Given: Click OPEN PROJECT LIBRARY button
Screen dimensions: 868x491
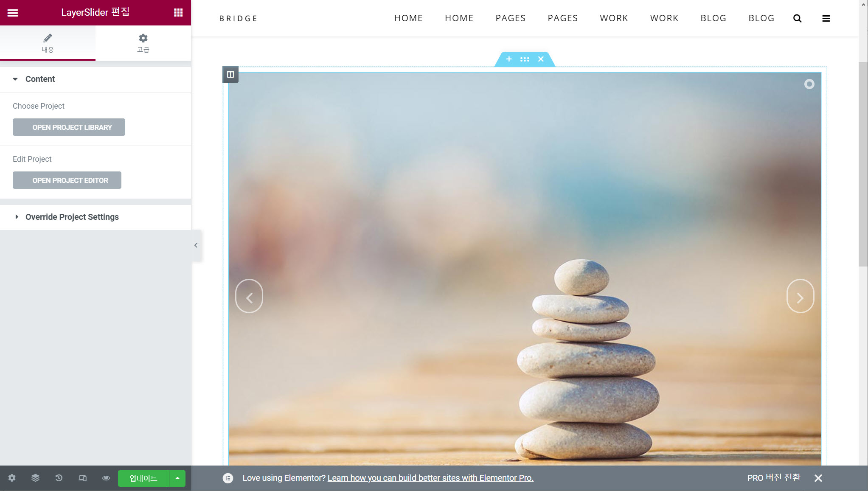Looking at the screenshot, I should tap(69, 127).
